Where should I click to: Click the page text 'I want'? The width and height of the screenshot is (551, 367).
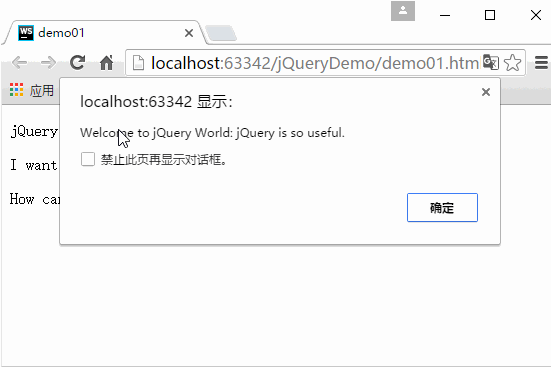34,165
